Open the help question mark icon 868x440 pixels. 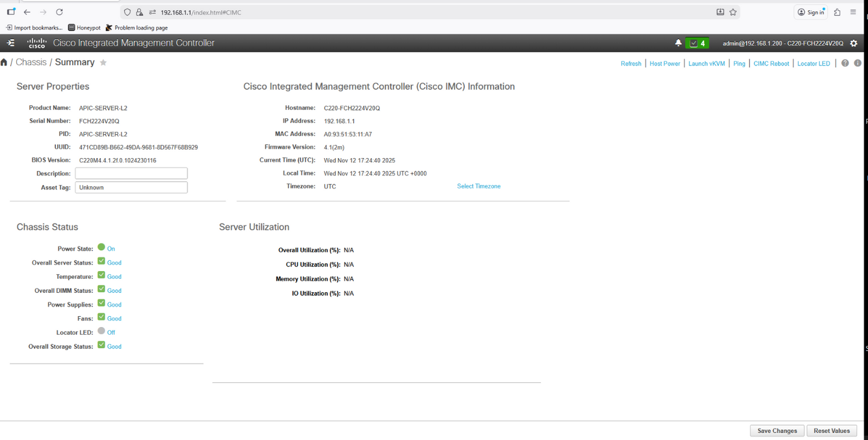pos(845,63)
